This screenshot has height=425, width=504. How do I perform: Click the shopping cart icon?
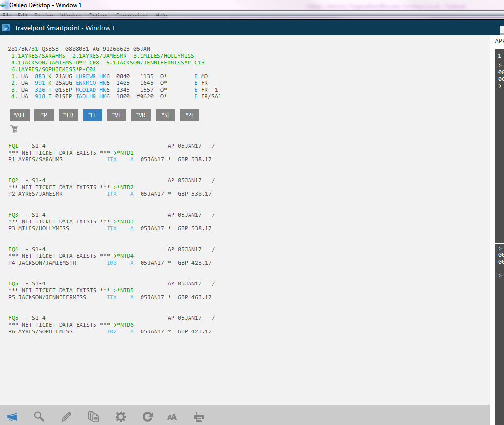(14, 128)
